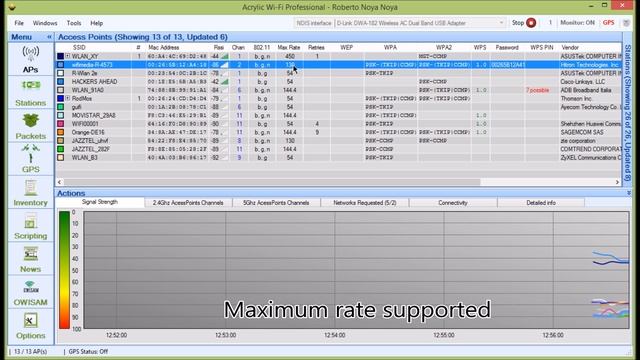The height and width of the screenshot is (360, 640).
Task: Open the Help menu
Action: [97, 23]
